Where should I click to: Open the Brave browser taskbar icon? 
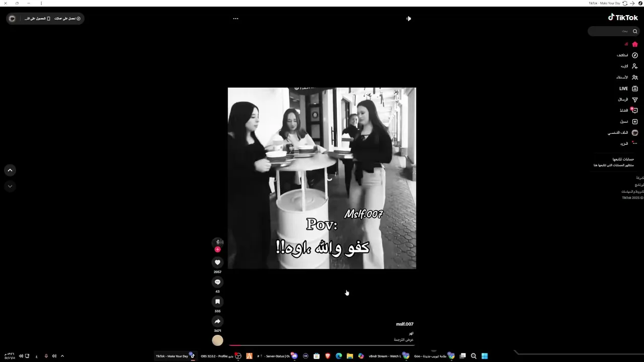[x=328, y=356]
